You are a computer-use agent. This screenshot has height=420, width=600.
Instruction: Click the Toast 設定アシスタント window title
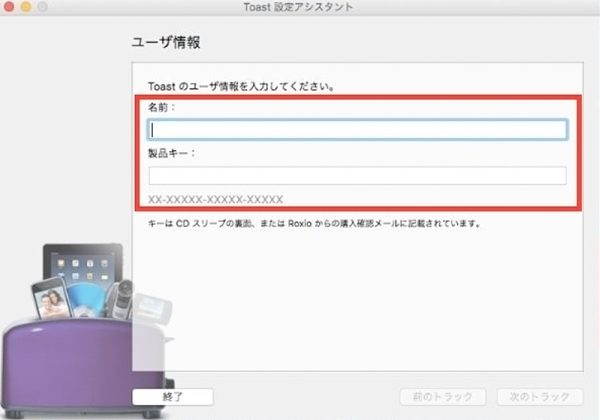coord(298,7)
